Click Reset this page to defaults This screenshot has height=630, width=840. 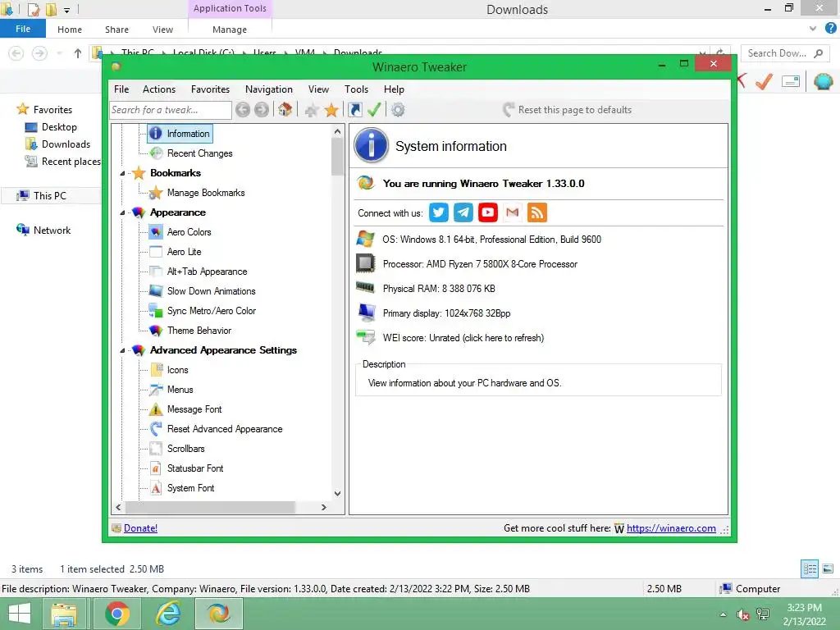click(568, 110)
